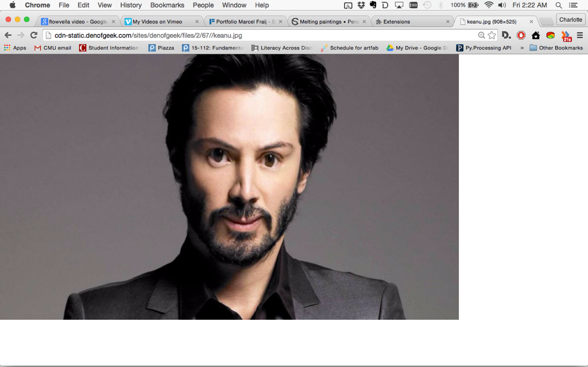Click the extension icon with the 21s badge
The width and height of the screenshot is (588, 367).
(566, 36)
